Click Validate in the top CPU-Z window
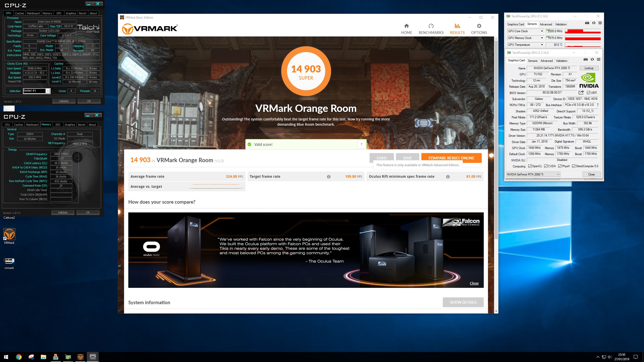The width and height of the screenshot is (644, 362). pyautogui.click(x=64, y=101)
